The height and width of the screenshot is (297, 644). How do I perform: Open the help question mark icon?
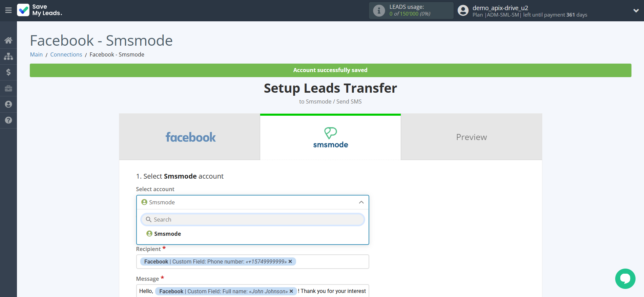[x=8, y=120]
